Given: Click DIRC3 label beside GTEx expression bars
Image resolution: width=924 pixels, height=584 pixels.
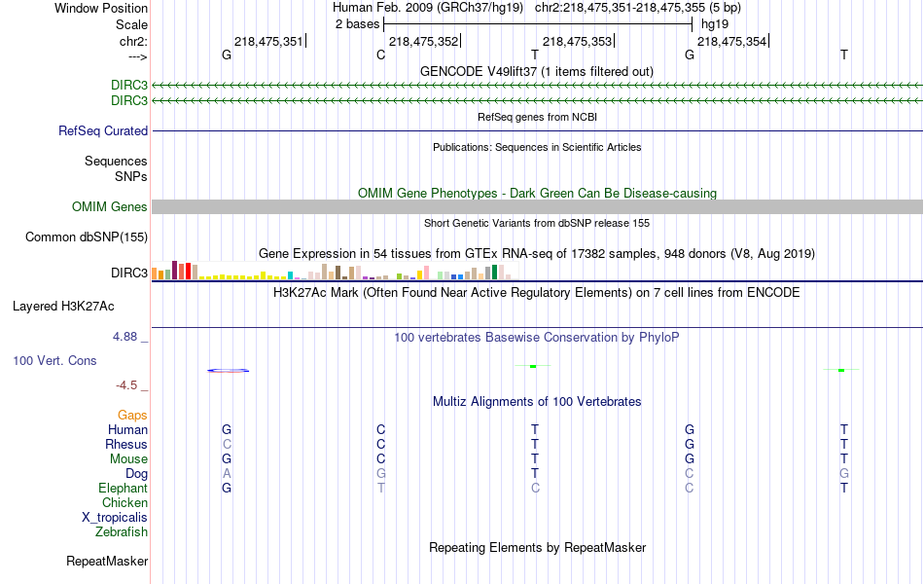Looking at the screenshot, I should click(129, 274).
